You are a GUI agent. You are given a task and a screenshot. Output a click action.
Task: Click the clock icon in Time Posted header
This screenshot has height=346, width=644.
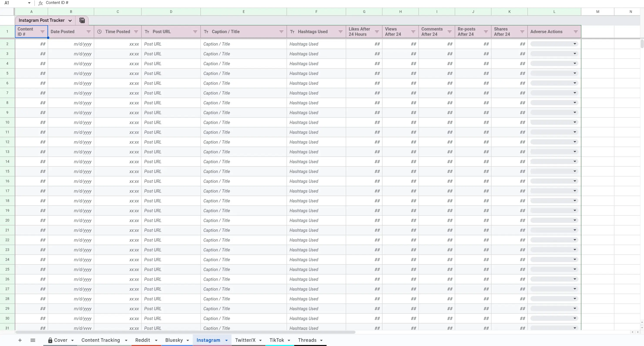99,32
